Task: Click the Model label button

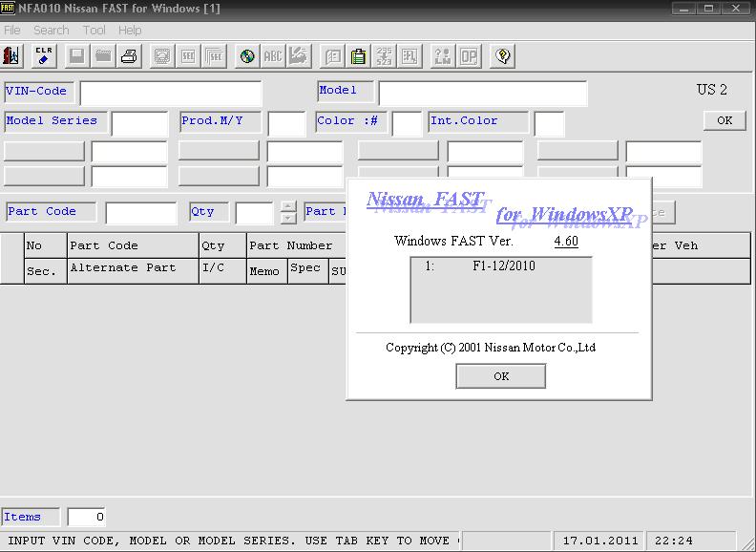Action: point(346,91)
